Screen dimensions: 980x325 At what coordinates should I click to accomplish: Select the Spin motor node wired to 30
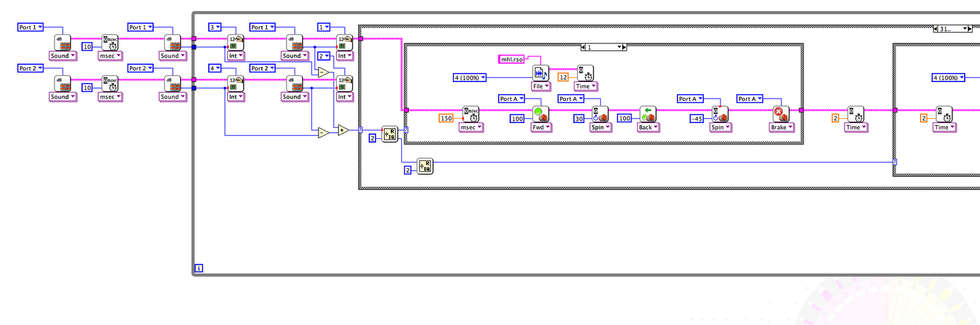tap(600, 114)
